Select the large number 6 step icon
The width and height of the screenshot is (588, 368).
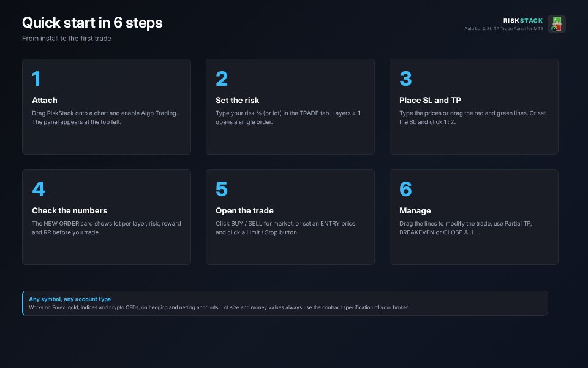pyautogui.click(x=405, y=190)
